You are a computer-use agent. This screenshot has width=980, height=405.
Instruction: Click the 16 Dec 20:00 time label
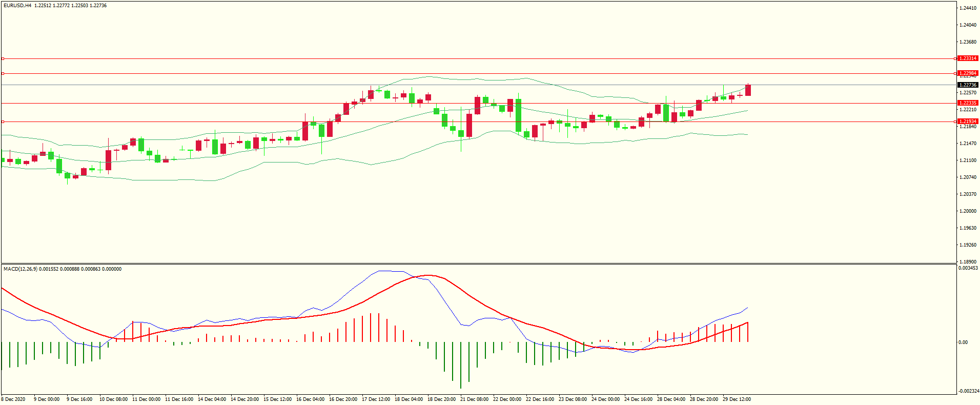pyautogui.click(x=343, y=399)
